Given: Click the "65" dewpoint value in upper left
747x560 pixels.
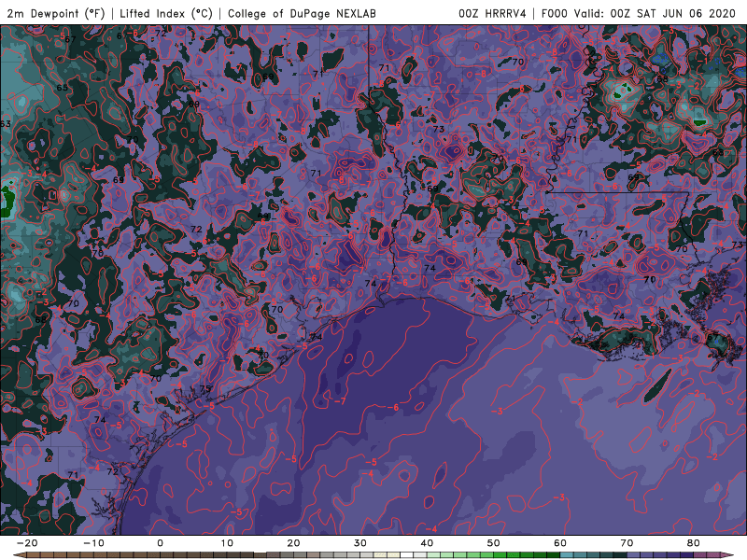Looking at the screenshot, I should (62, 88).
